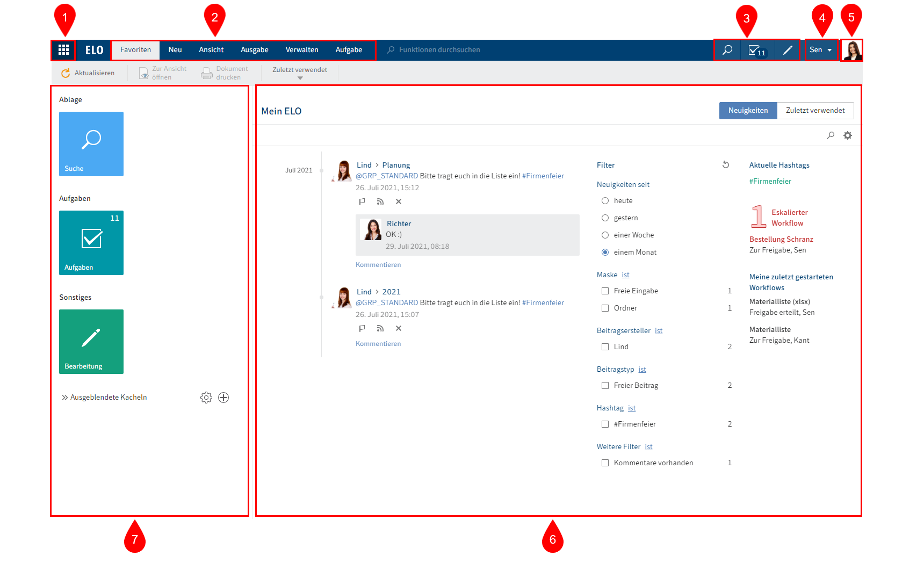
Task: Subscribe to the Planung post feed
Action: coord(380,201)
